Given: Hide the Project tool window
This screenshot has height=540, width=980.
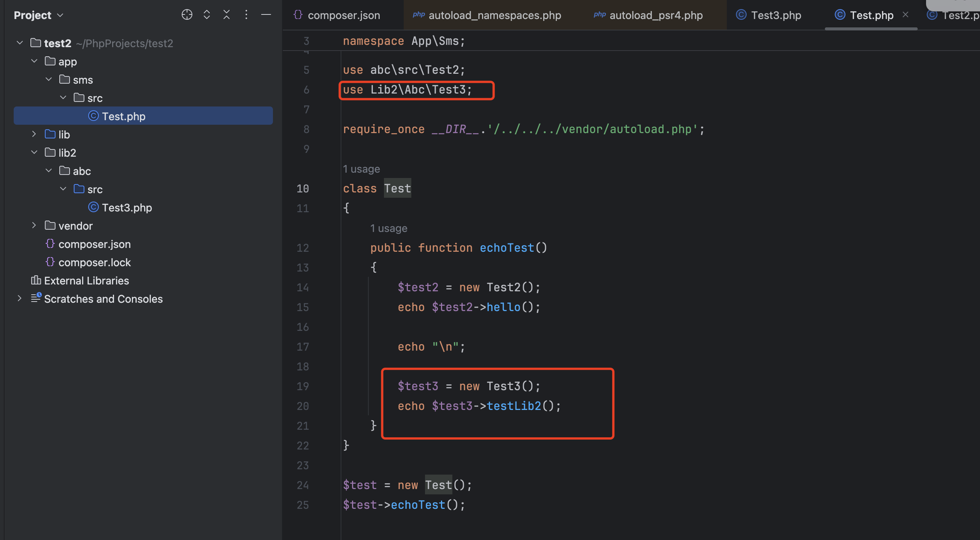Looking at the screenshot, I should click(266, 15).
